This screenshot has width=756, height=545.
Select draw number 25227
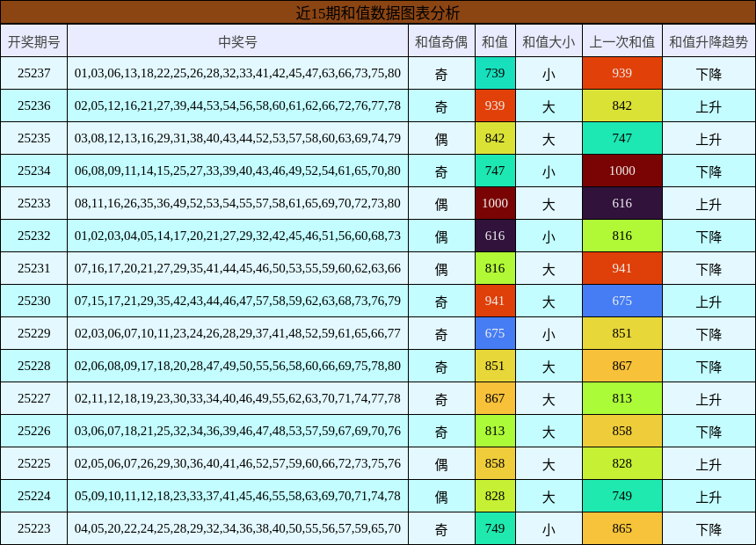(x=33, y=398)
